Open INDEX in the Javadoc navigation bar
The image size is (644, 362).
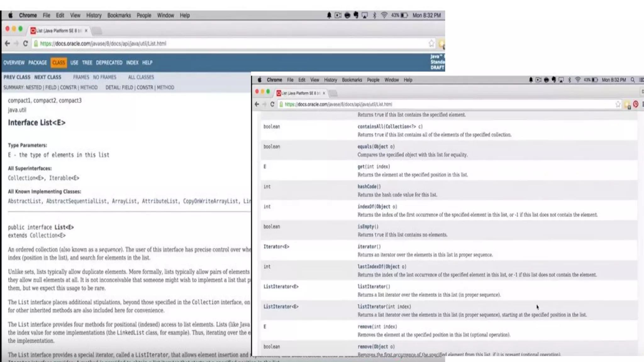[x=132, y=63]
